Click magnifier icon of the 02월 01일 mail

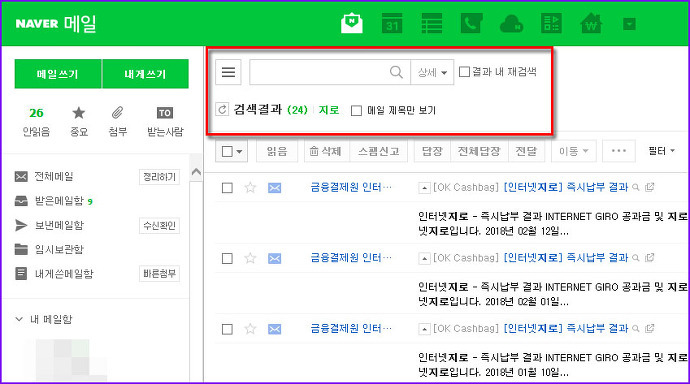(635, 258)
